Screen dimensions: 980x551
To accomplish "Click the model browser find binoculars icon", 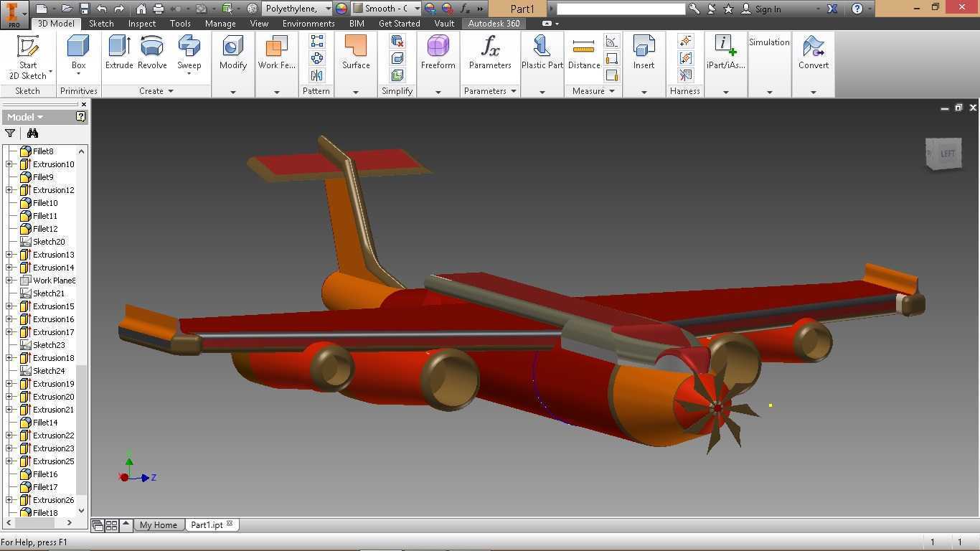I will click(32, 133).
